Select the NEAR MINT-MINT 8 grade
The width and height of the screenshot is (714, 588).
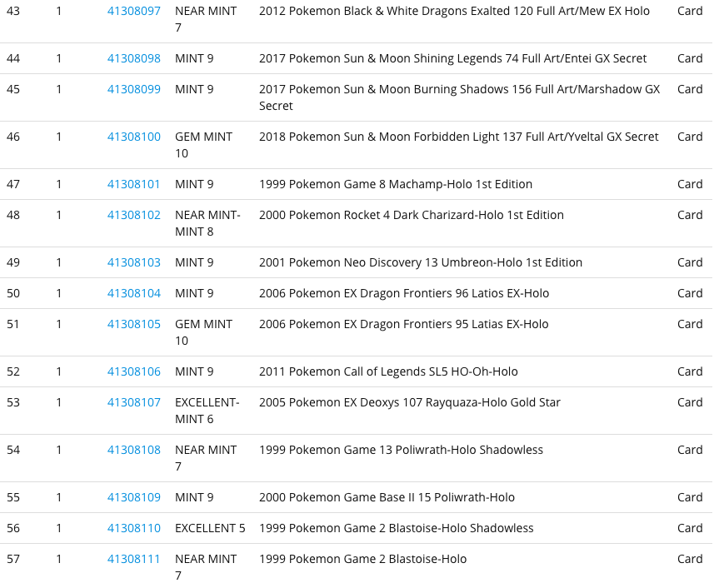207,223
